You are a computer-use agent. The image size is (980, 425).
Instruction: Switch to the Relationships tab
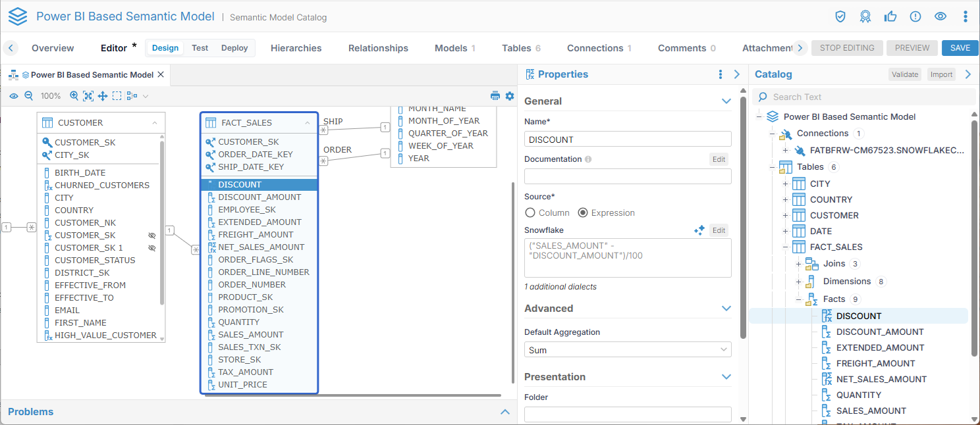378,48
